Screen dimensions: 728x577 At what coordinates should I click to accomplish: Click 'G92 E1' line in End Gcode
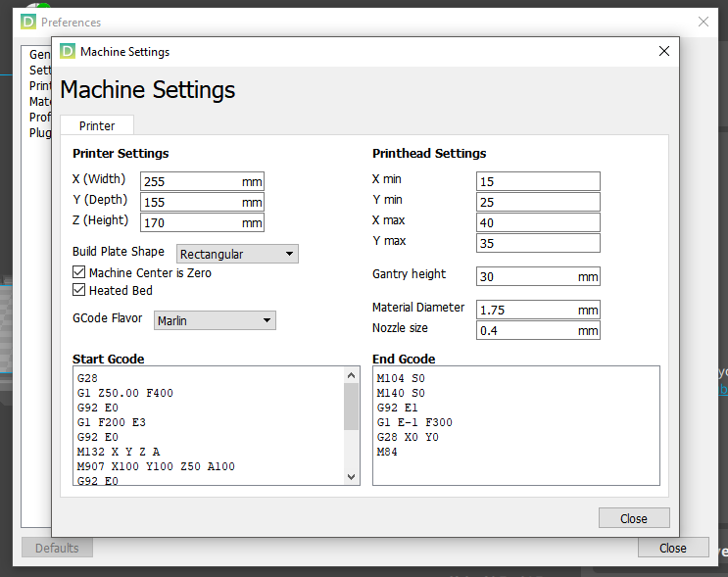click(397, 408)
